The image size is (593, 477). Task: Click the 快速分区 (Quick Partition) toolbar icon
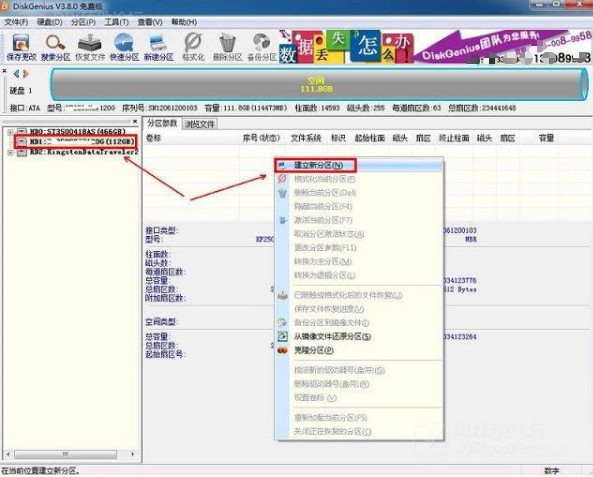click(x=124, y=47)
